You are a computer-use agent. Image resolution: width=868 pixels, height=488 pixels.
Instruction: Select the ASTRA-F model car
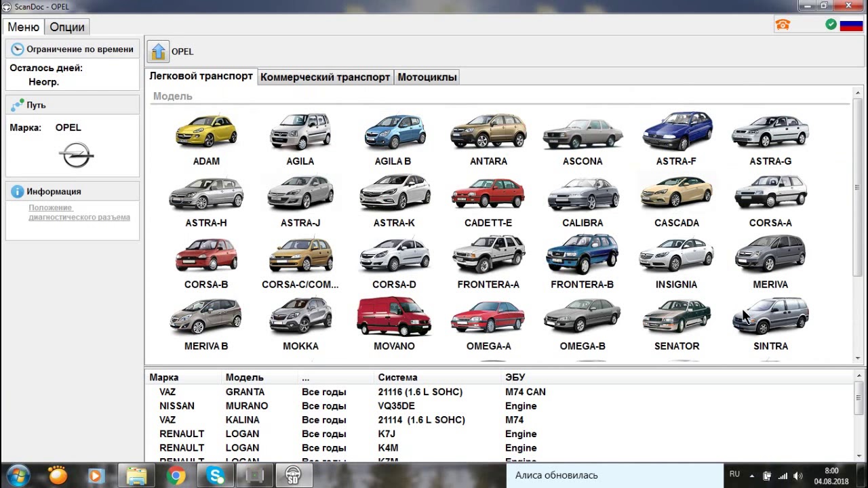[x=677, y=131]
